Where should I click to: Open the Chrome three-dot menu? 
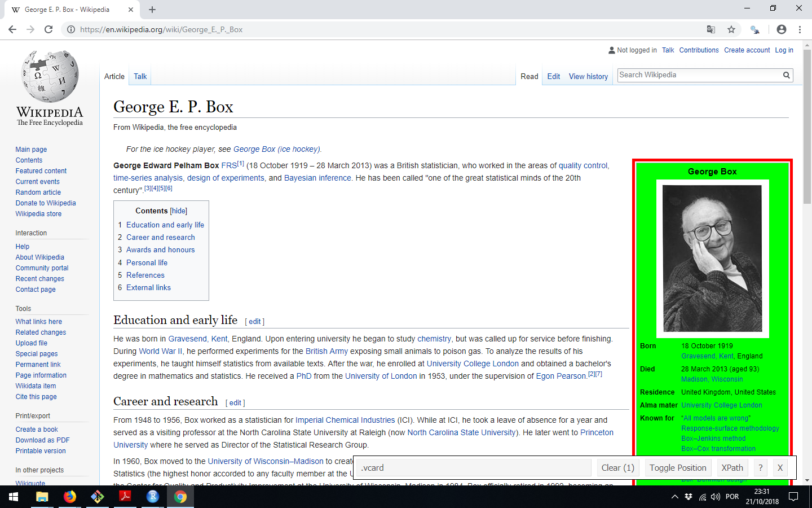coord(800,29)
